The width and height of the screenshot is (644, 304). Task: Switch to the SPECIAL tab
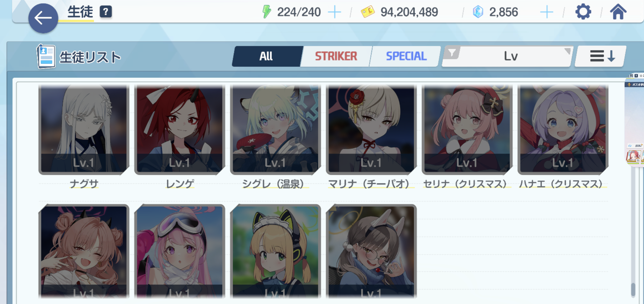click(x=406, y=56)
